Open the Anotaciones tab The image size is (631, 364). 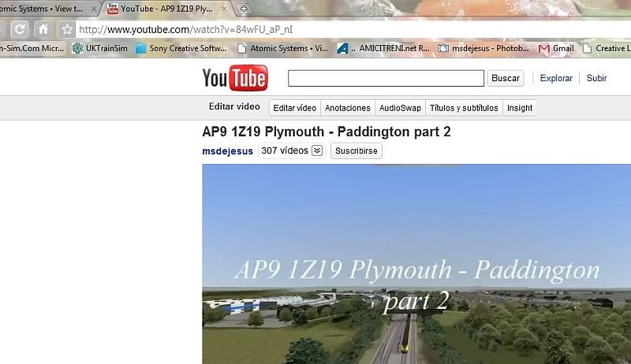[347, 108]
